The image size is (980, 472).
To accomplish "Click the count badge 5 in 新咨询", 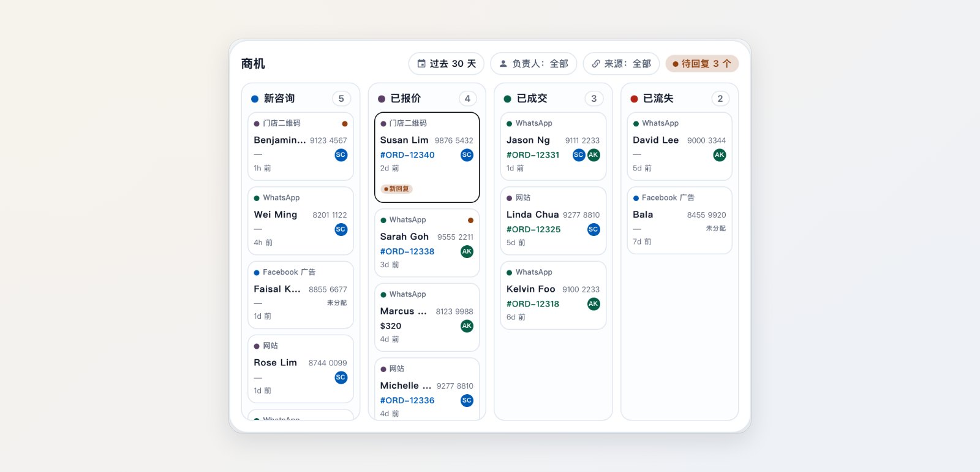I will coord(341,99).
